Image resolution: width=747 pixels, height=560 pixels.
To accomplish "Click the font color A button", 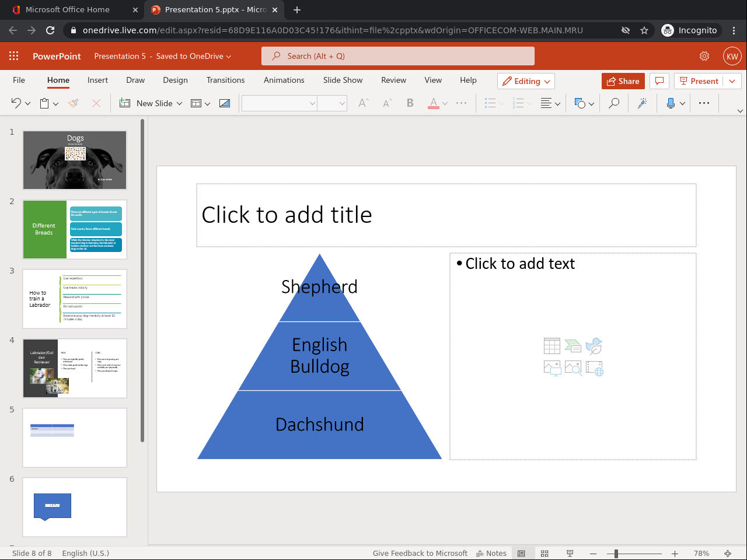I will pos(433,103).
